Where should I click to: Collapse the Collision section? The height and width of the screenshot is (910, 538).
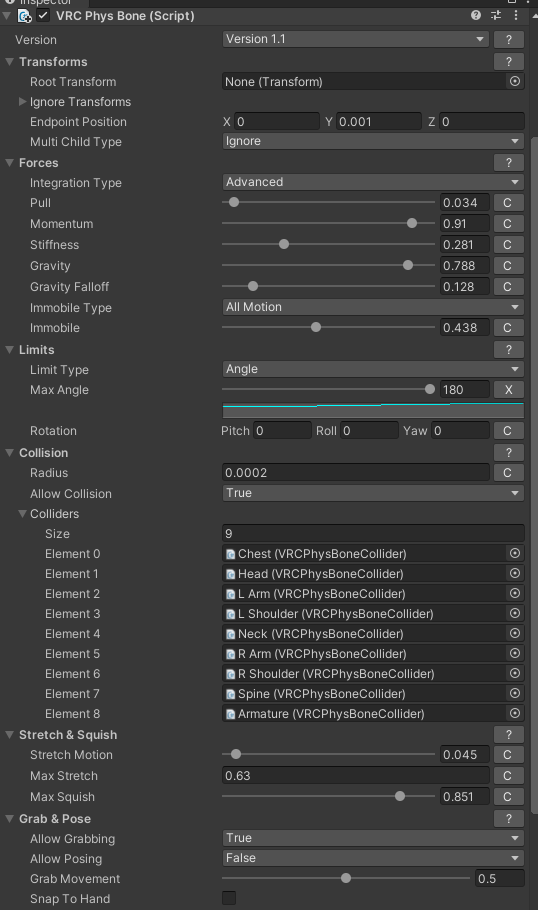tap(9, 453)
